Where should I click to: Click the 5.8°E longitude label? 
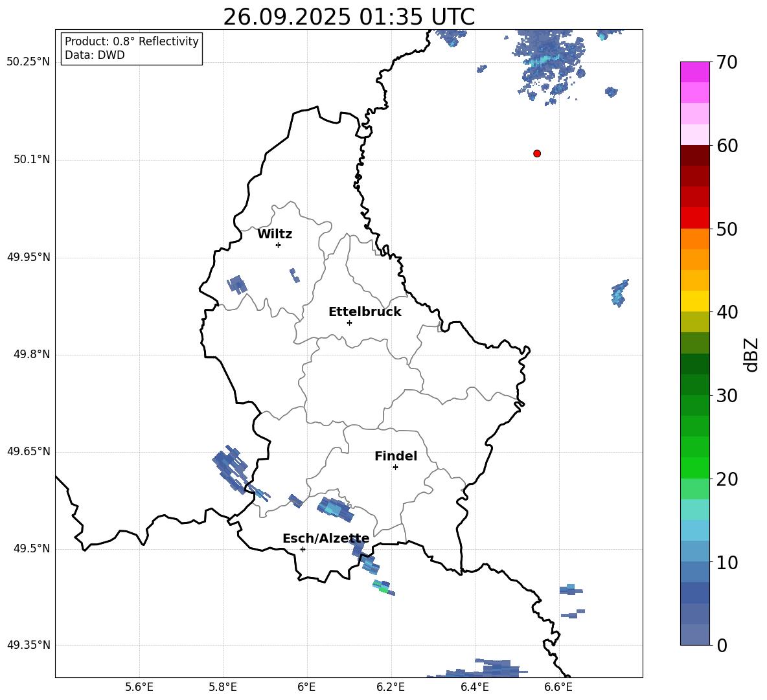coord(223,687)
